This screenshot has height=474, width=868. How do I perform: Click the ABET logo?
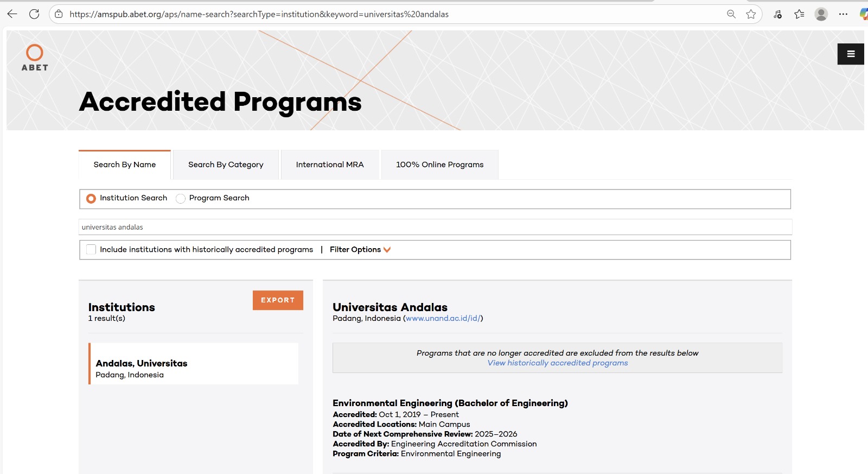point(35,58)
